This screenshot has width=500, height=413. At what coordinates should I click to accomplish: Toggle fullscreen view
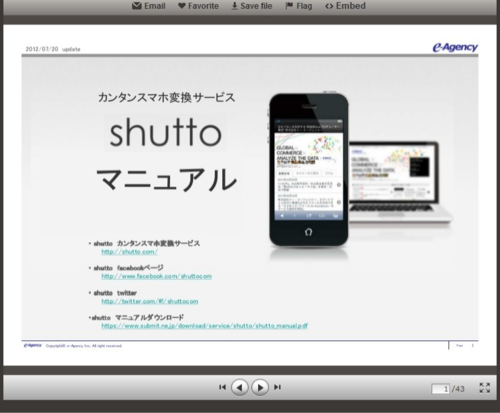point(485,388)
